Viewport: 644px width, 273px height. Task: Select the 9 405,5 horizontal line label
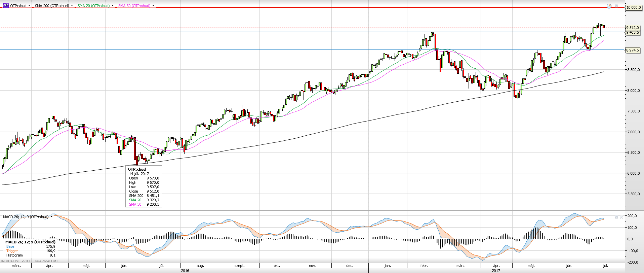pos(633,33)
